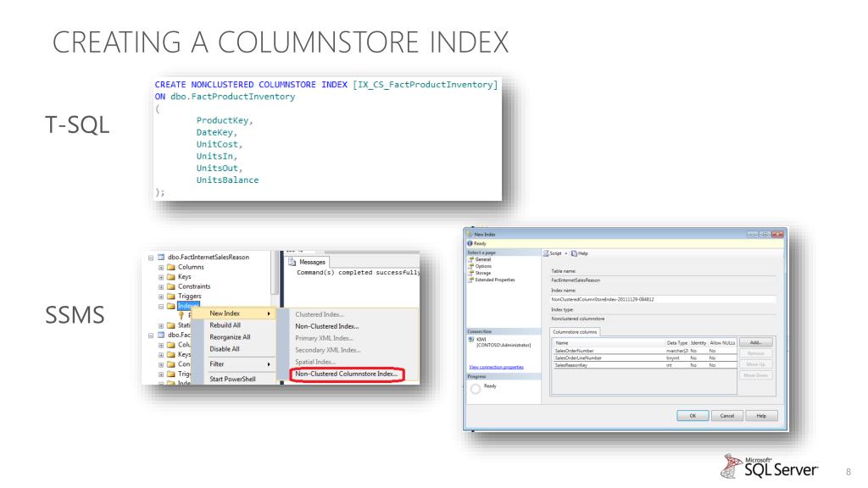Image resolution: width=868 pixels, height=488 pixels.
Task: Expand the Triggers folder under dbo.FactInternetSalesReason
Action: click(161, 297)
